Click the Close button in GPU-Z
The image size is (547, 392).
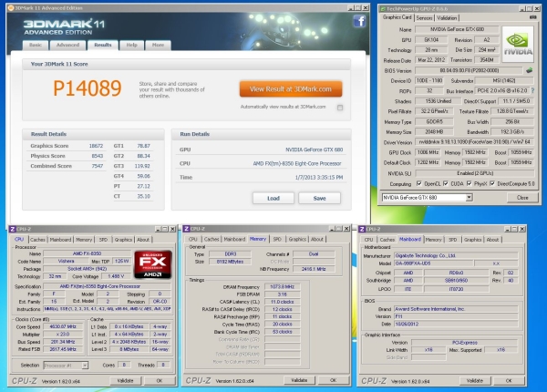coord(522,198)
